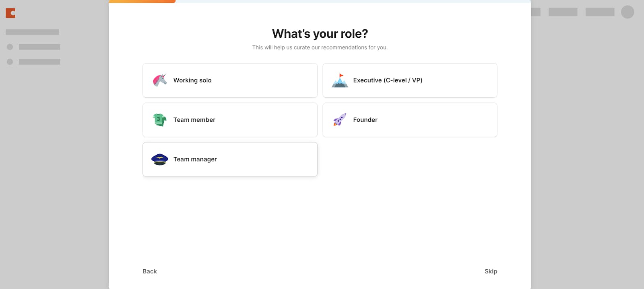The image size is (644, 289).
Task: Click the orange onboarding progress bar
Action: tap(142, 1)
